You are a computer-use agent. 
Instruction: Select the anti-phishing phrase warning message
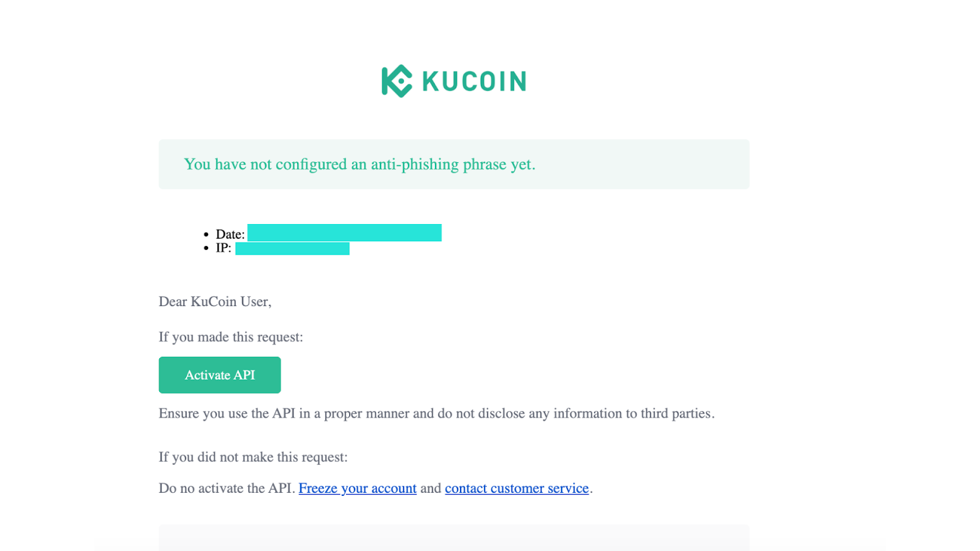(360, 164)
